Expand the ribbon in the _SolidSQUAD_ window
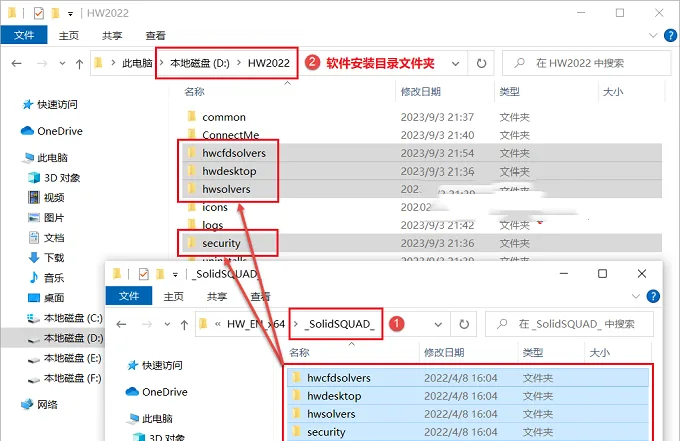This screenshot has height=441, width=680. coord(636,296)
